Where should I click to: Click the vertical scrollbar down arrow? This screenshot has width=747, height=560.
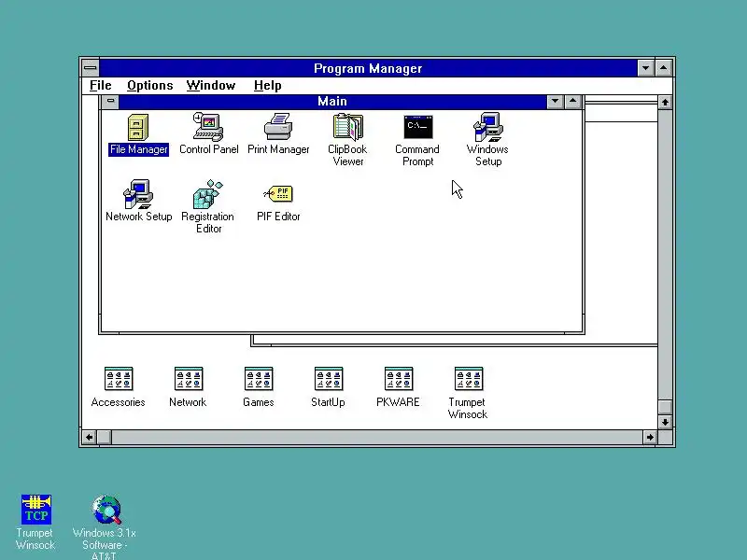[x=665, y=422]
